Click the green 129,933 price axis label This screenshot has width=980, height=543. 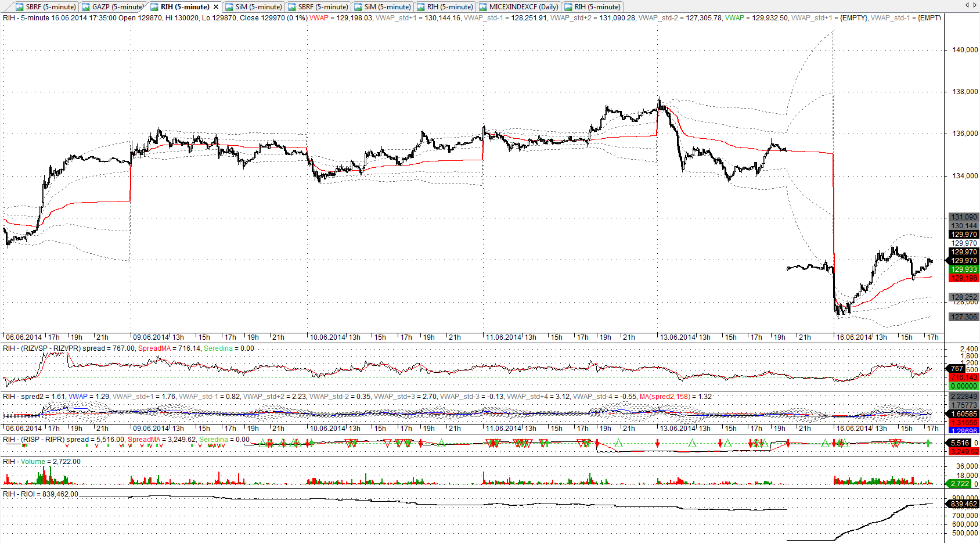click(964, 269)
